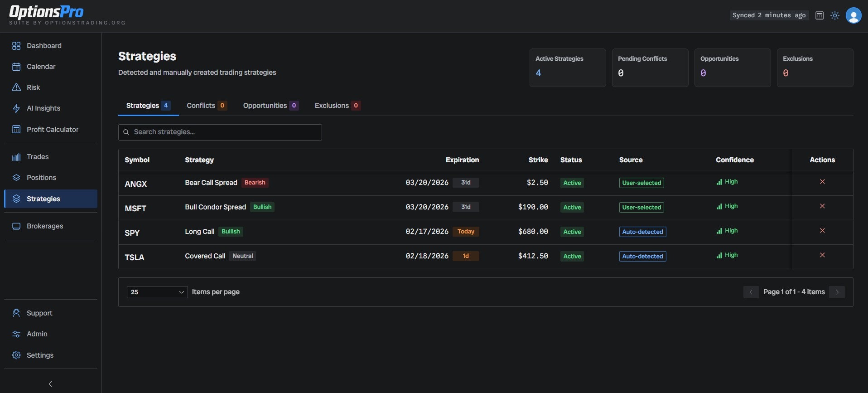Click the calendar icon in the header

820,15
